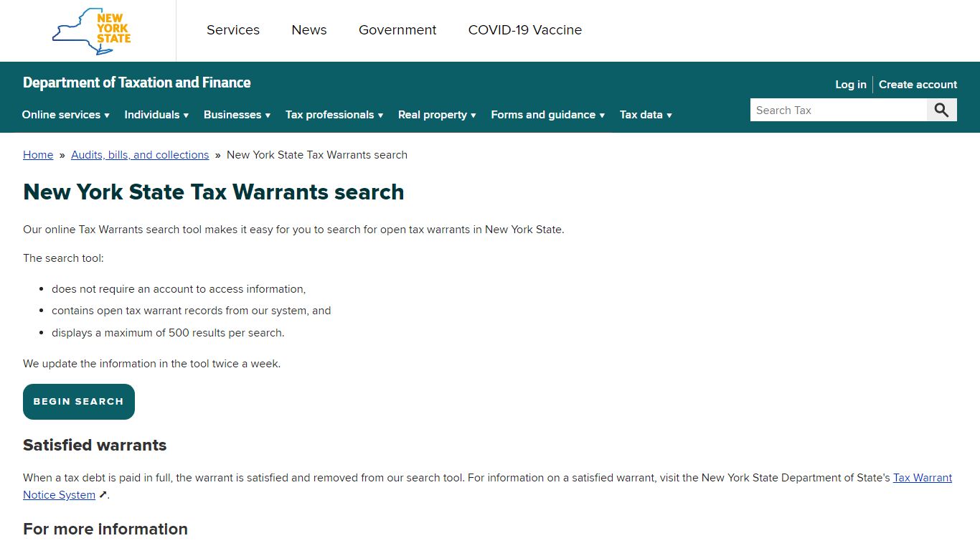
Task: Open the Government menu item
Action: 397,30
